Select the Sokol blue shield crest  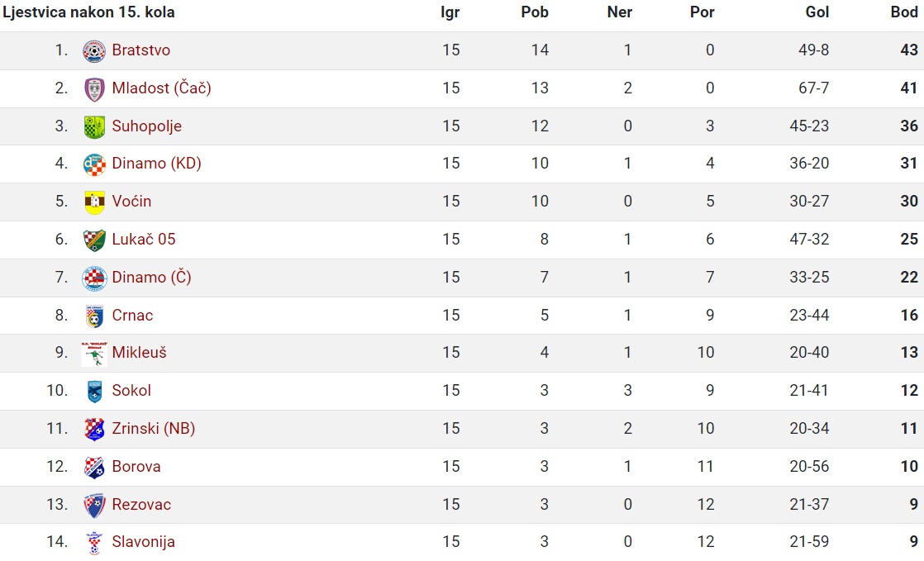coord(94,392)
